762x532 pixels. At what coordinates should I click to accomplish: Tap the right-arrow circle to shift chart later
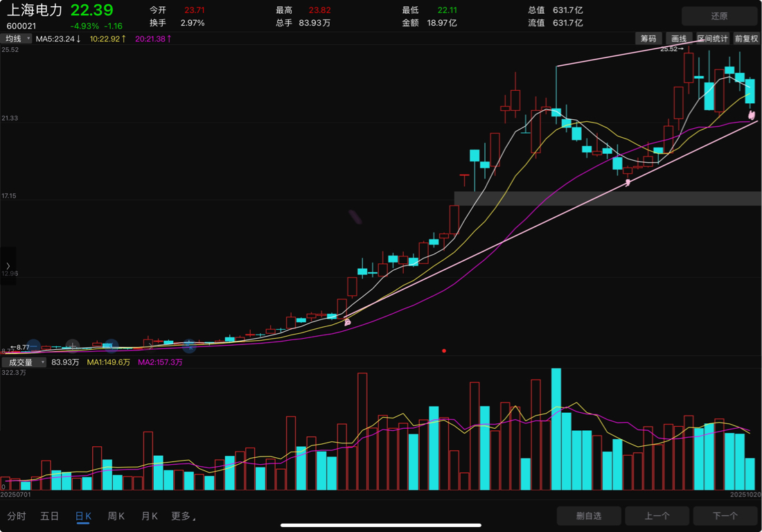(150, 346)
